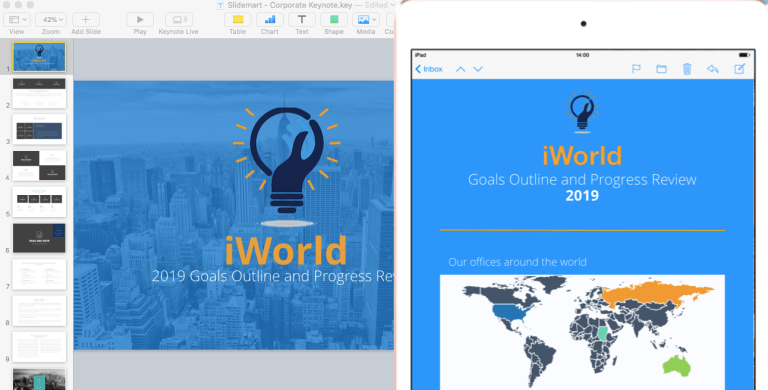Add a Text box
768x390 pixels.
pos(302,20)
